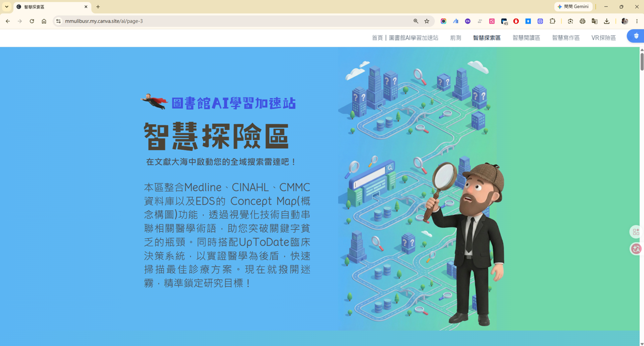Bookmark this page with the star
The width and height of the screenshot is (644, 346).
tap(427, 21)
